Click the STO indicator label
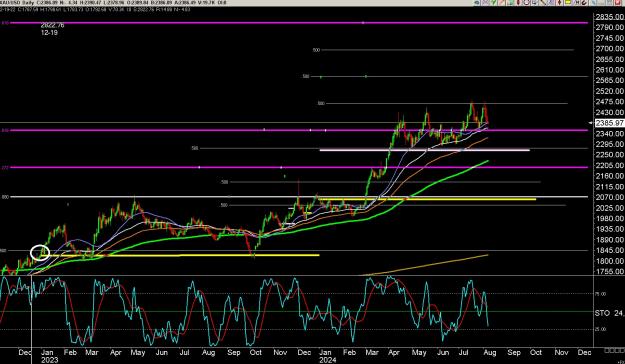 tap(602, 313)
